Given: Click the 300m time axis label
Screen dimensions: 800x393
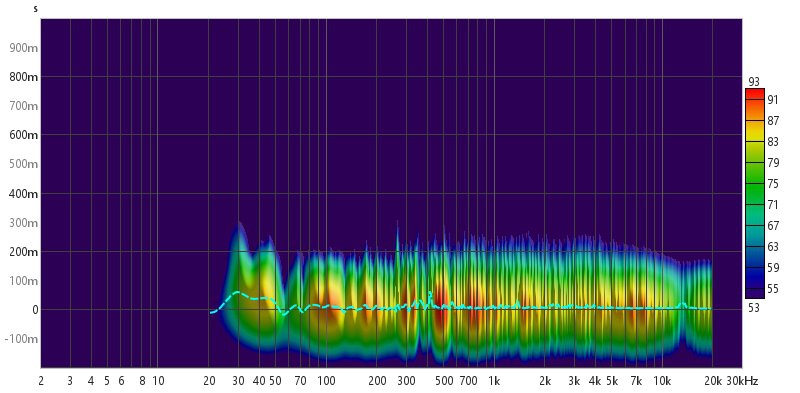Looking at the screenshot, I should click(24, 223).
